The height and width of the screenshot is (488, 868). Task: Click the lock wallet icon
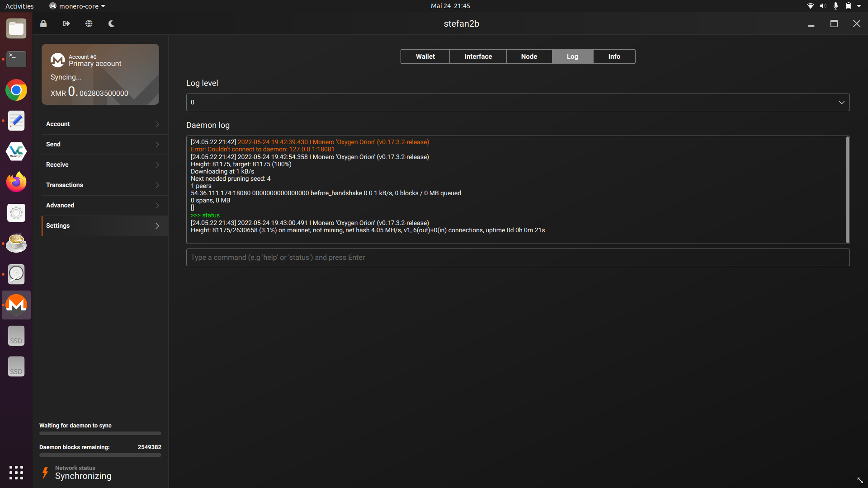pyautogui.click(x=43, y=23)
